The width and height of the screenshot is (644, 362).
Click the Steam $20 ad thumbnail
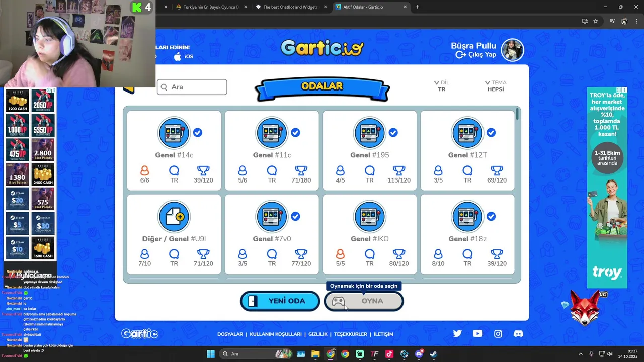click(18, 199)
